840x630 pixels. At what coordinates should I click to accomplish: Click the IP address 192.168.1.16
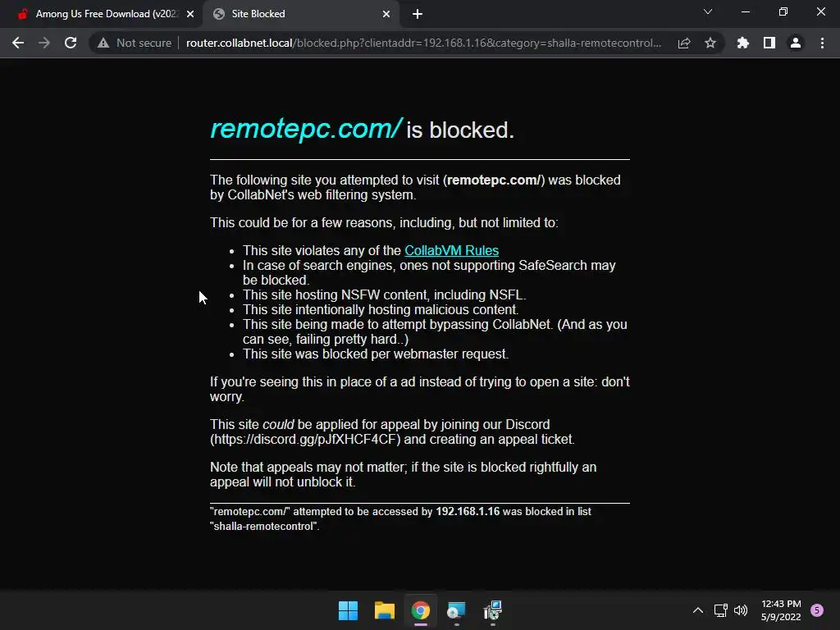pos(468,512)
